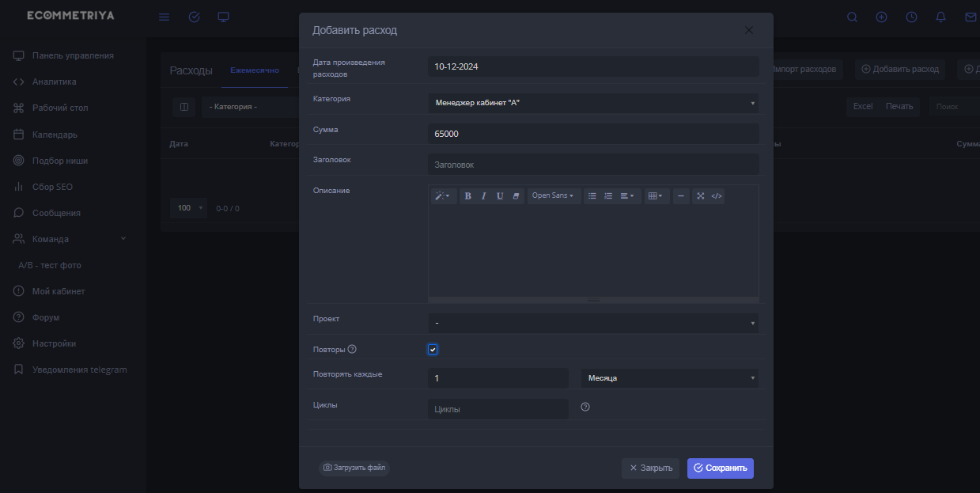Click the eraser clear-formatting icon

tap(516, 196)
